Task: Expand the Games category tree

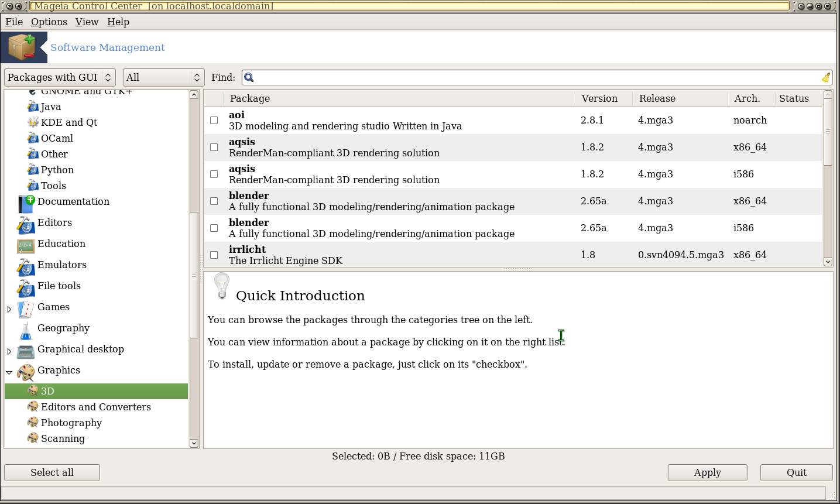Action: pyautogui.click(x=9, y=309)
